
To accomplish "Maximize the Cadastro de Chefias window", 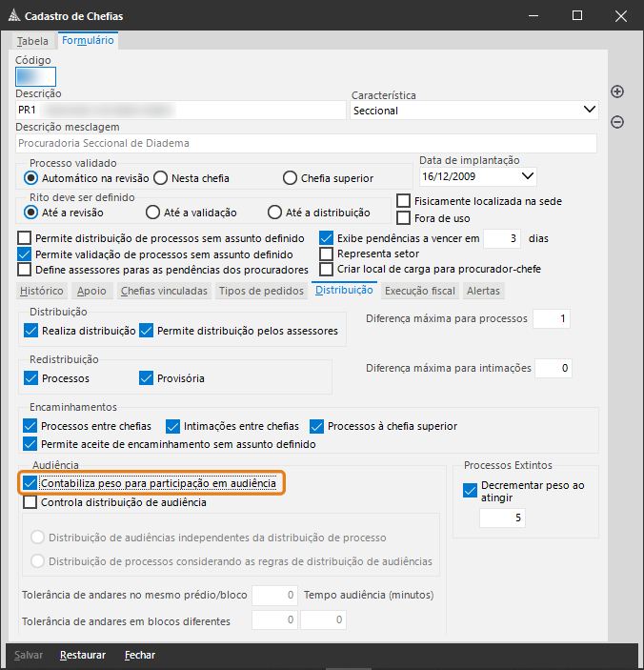I will [x=577, y=16].
